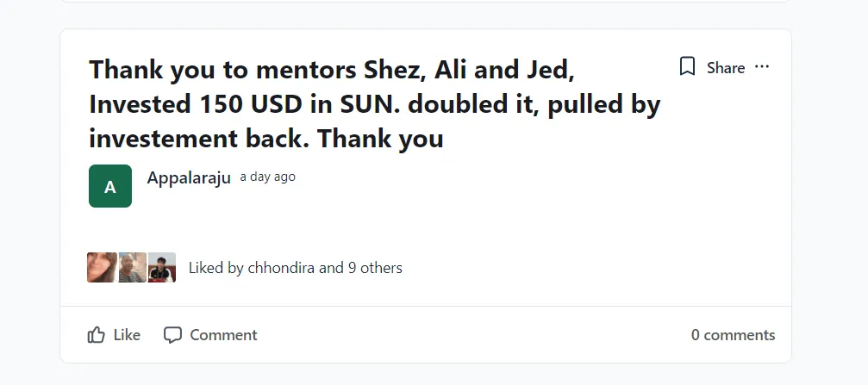This screenshot has height=385, width=868.
Task: Click the word 'Share' next to the bookmark
Action: (726, 67)
